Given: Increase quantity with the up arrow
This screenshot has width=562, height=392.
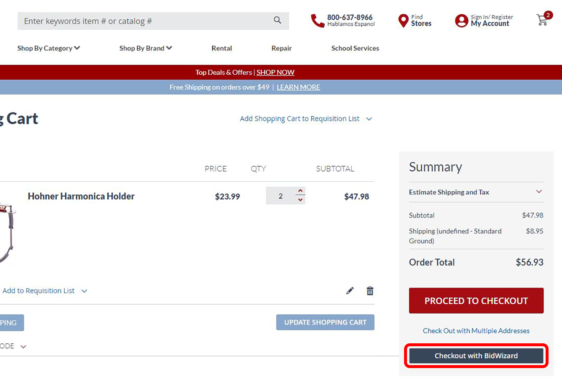Looking at the screenshot, I should tap(300, 191).
